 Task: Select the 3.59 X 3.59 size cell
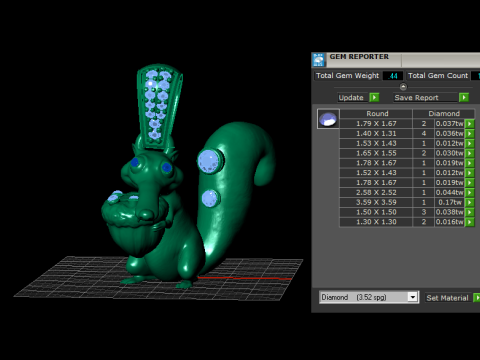click(x=376, y=202)
